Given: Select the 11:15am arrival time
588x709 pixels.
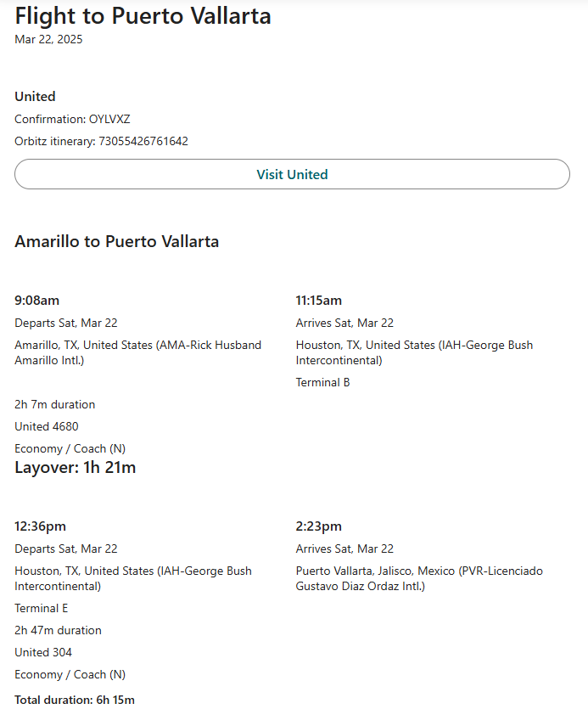Looking at the screenshot, I should 318,301.
